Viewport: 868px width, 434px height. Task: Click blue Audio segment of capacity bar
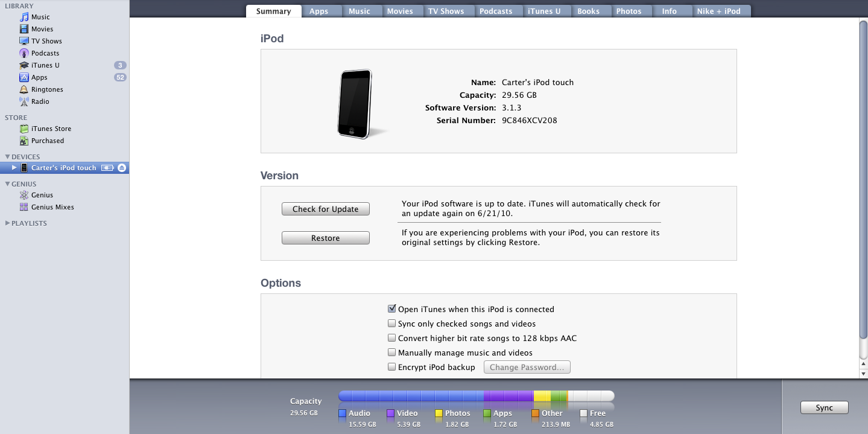[411, 396]
